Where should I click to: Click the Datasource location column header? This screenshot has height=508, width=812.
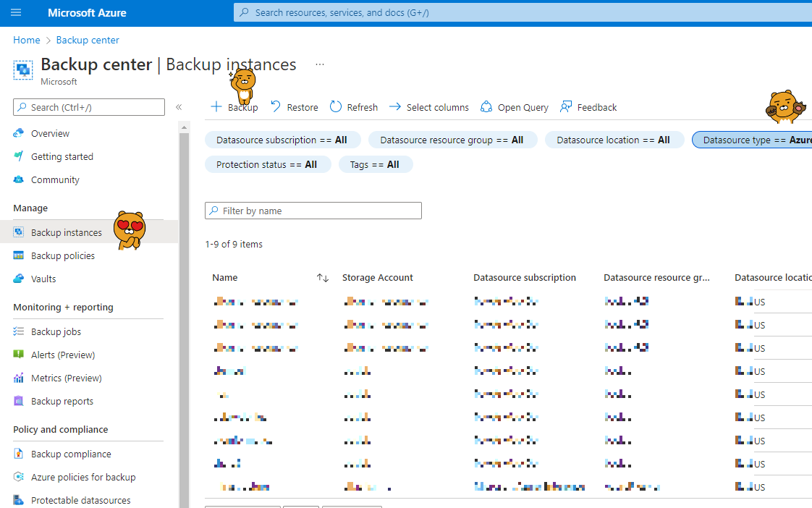pyautogui.click(x=773, y=278)
